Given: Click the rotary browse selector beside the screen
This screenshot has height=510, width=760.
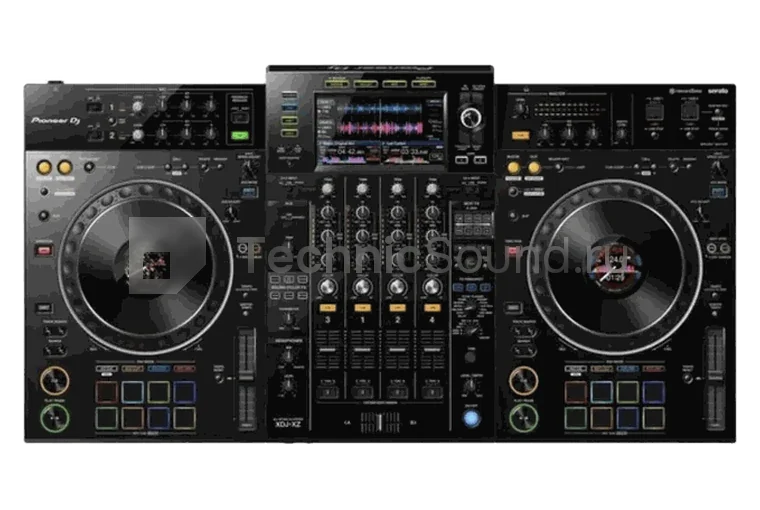Looking at the screenshot, I should pyautogui.click(x=470, y=117).
